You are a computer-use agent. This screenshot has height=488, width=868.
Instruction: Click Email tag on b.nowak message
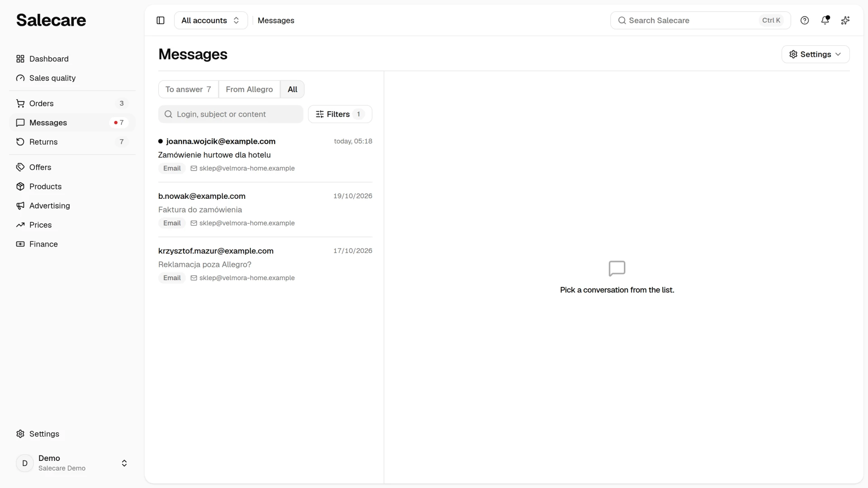point(172,223)
